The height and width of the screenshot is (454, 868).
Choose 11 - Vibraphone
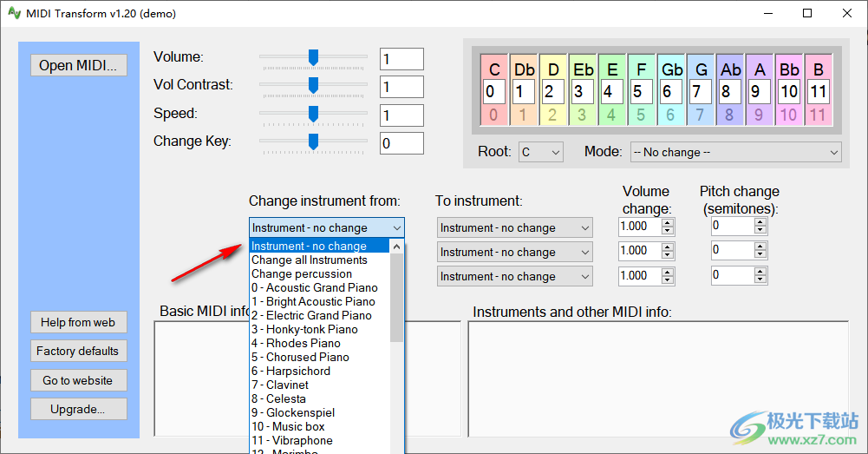320,440
